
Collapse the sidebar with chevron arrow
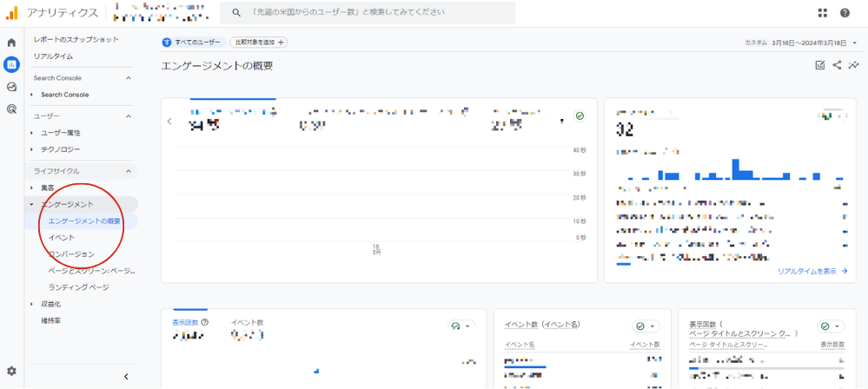[x=126, y=377]
